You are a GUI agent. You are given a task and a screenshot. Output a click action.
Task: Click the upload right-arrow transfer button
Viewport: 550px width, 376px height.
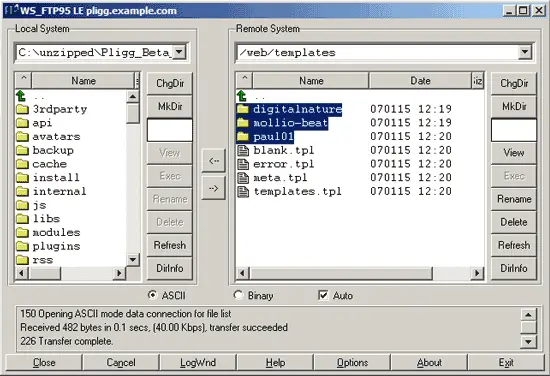click(x=213, y=188)
